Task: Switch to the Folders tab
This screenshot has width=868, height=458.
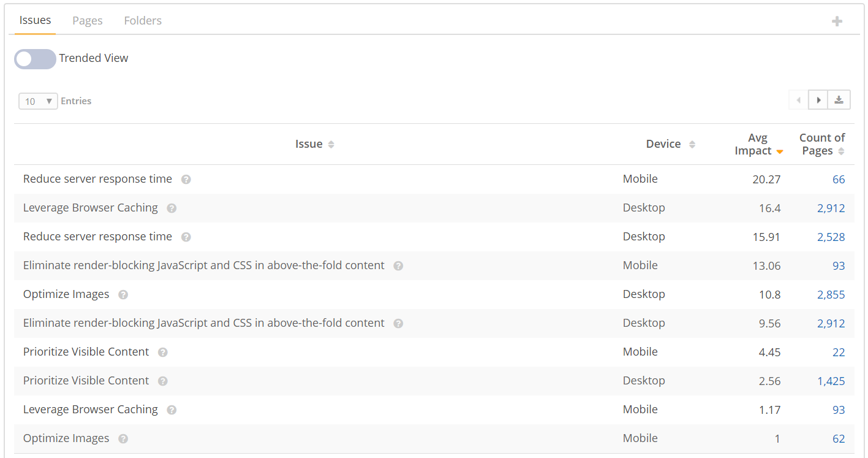Action: [143, 20]
